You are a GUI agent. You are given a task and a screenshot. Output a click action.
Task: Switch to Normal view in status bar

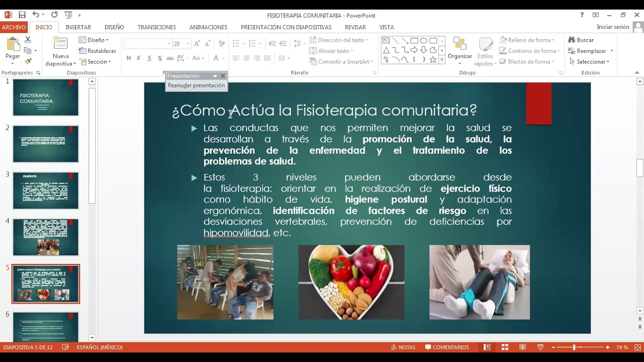(487, 347)
